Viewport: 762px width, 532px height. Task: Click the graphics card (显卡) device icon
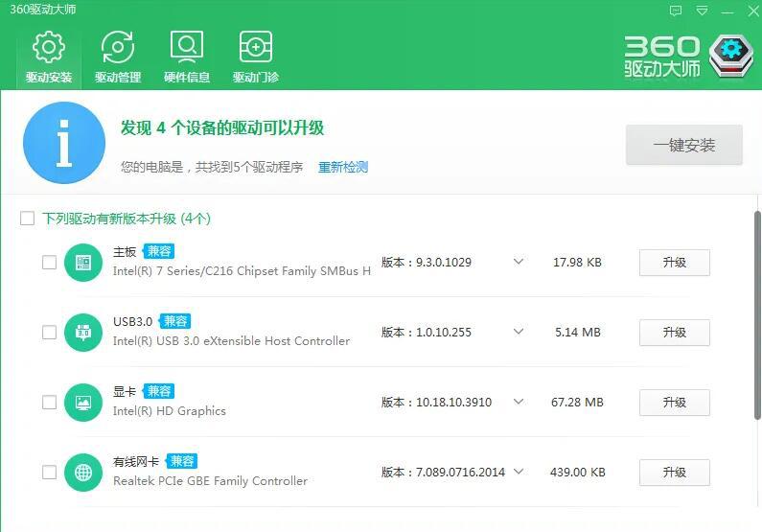point(83,403)
